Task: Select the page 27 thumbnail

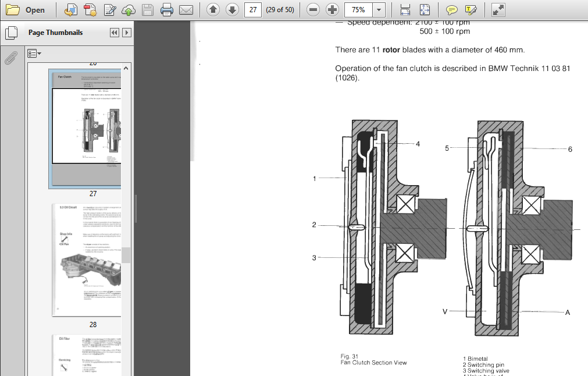Action: pos(85,129)
